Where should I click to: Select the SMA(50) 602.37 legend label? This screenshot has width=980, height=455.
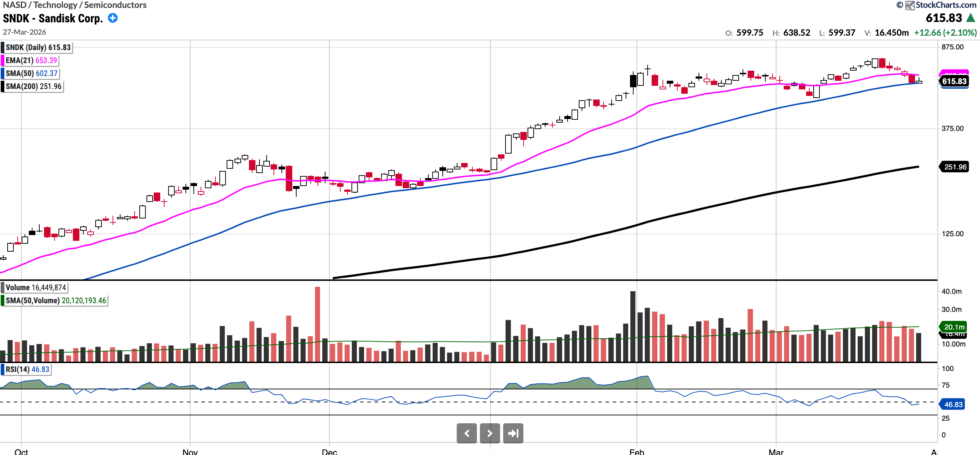point(32,73)
